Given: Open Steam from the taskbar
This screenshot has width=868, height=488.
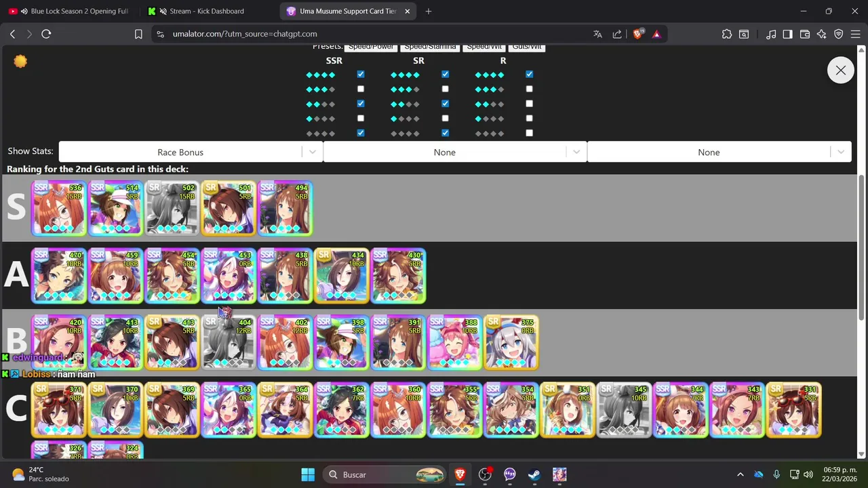Looking at the screenshot, I should pyautogui.click(x=534, y=474).
